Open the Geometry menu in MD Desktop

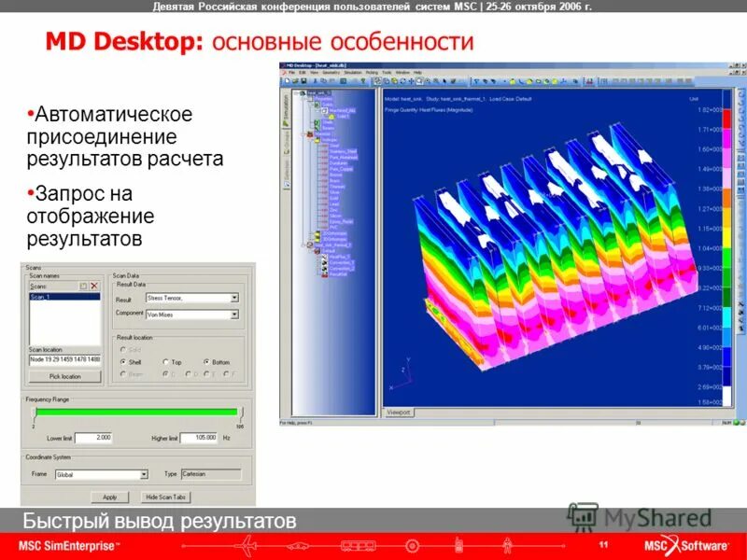(331, 73)
